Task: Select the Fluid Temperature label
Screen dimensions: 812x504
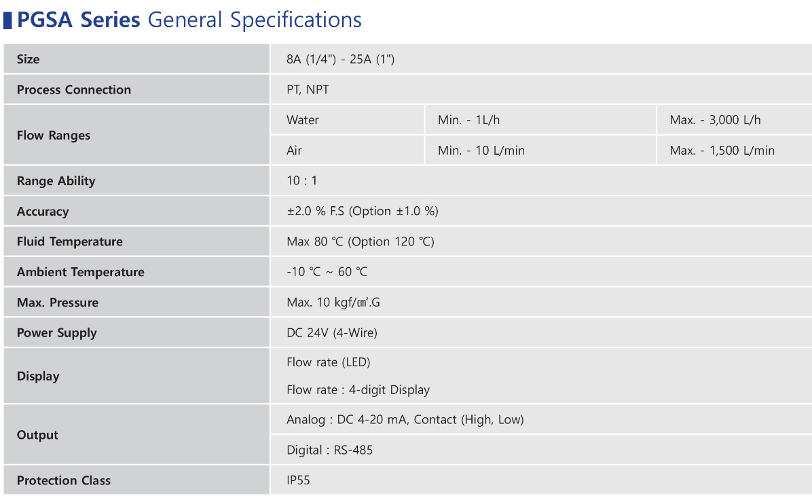Action: tap(69, 241)
